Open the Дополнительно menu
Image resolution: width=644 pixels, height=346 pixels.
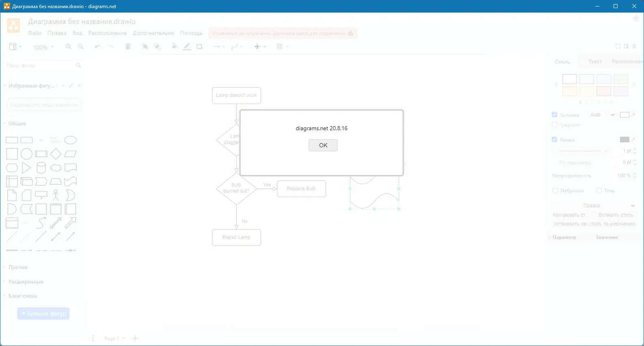coord(153,33)
